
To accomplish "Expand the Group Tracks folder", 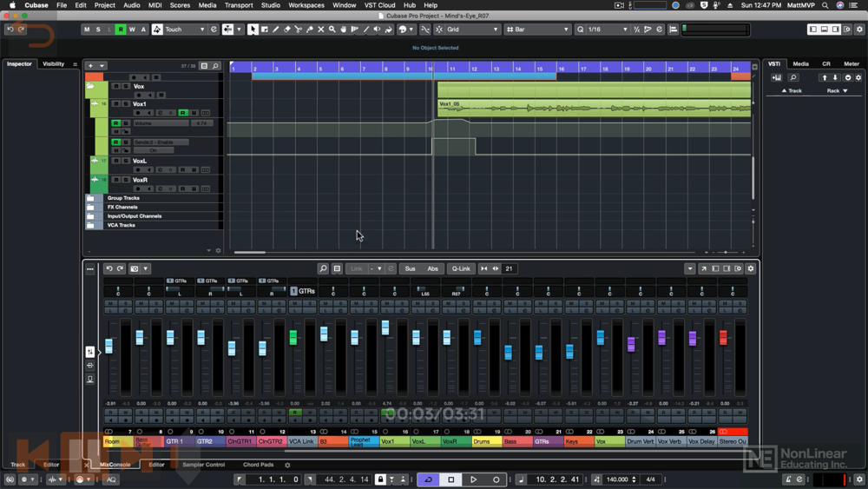I will point(90,198).
